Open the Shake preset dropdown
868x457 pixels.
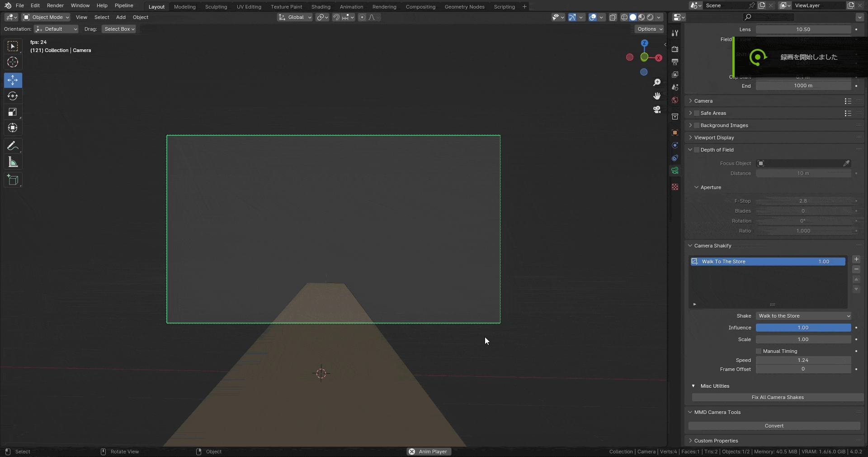803,316
